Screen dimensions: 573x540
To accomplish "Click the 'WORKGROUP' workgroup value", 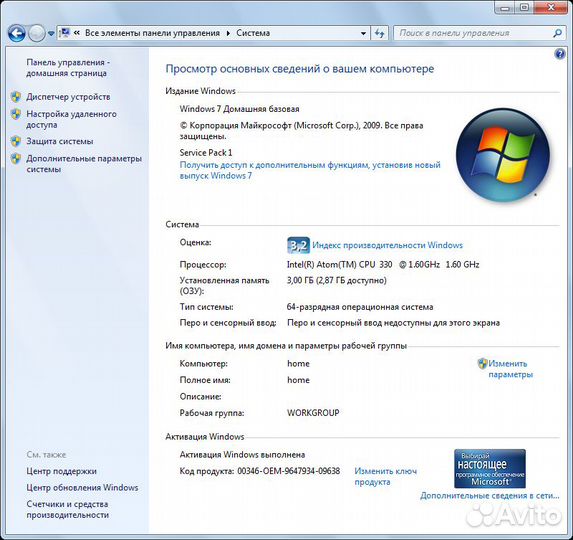I will 313,413.
